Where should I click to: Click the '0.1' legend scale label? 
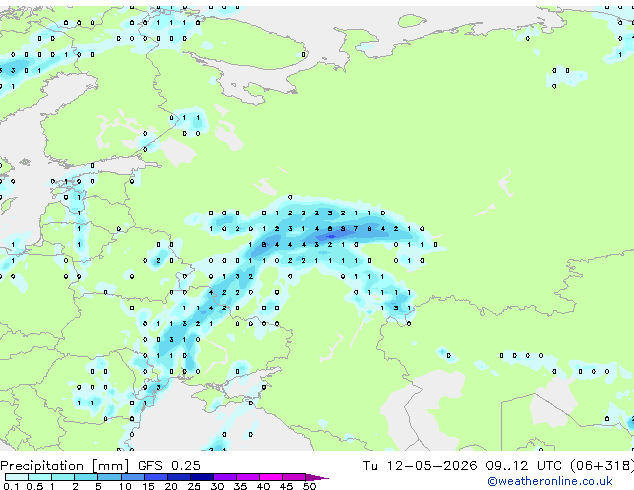(12, 486)
